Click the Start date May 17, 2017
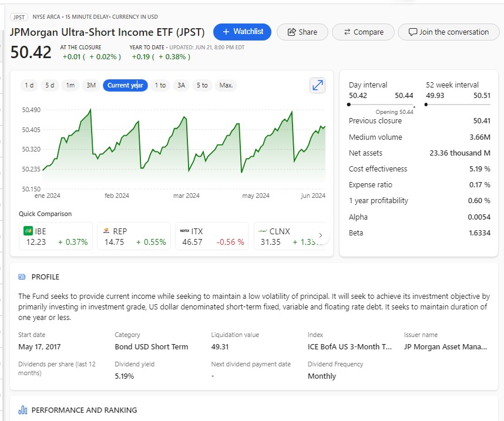Viewport: 504px width, 421px height. (x=39, y=347)
